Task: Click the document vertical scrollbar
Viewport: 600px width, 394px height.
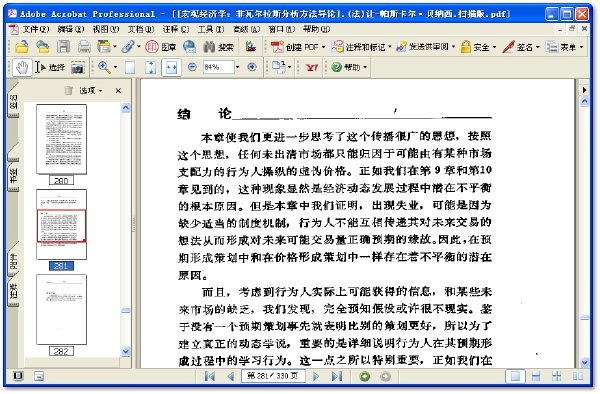Action: click(x=584, y=230)
